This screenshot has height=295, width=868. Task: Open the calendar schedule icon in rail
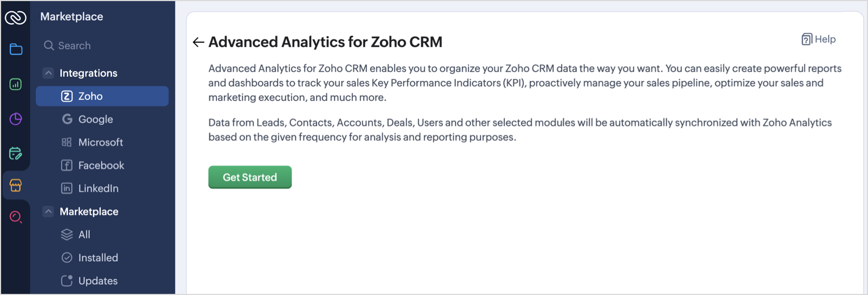pos(16,153)
